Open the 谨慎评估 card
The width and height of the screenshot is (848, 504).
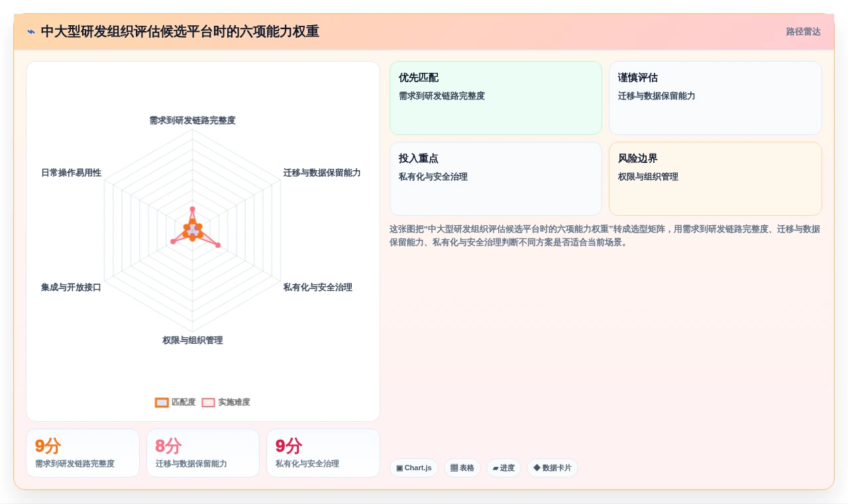715,98
